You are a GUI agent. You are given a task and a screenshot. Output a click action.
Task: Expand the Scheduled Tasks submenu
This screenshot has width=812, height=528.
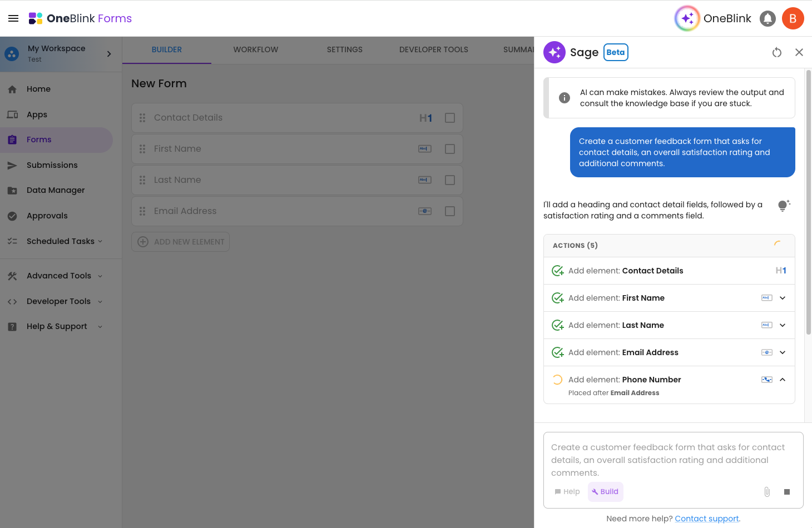(100, 241)
